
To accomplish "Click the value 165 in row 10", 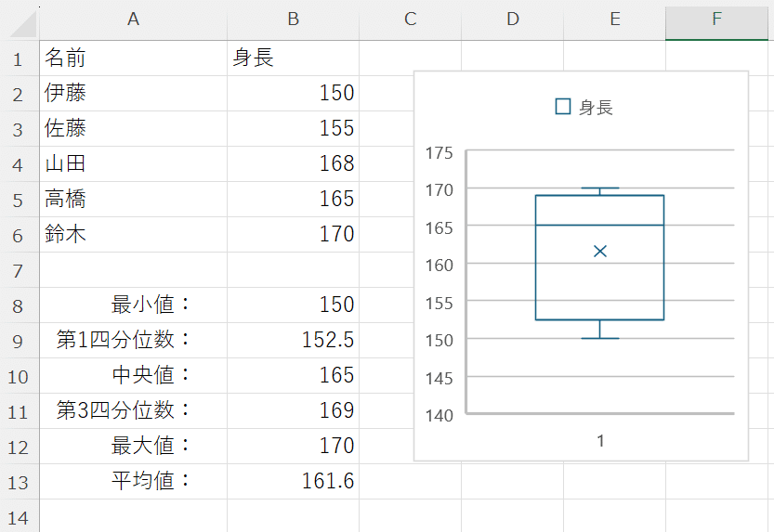I will [x=294, y=376].
